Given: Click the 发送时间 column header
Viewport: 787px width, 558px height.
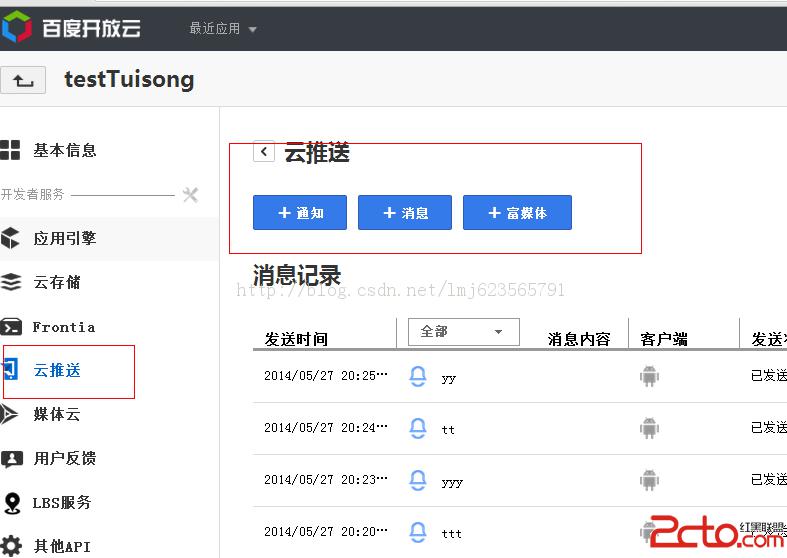Looking at the screenshot, I should (x=296, y=339).
